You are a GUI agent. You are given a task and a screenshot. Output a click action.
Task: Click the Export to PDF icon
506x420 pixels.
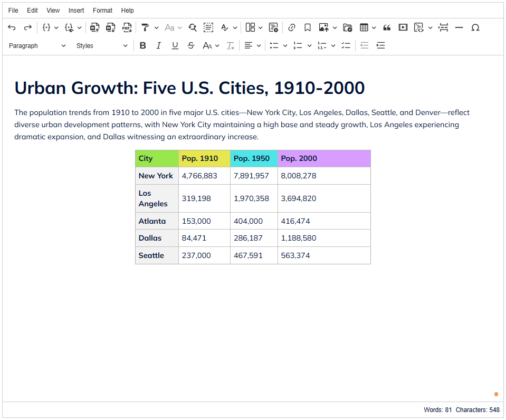[127, 27]
